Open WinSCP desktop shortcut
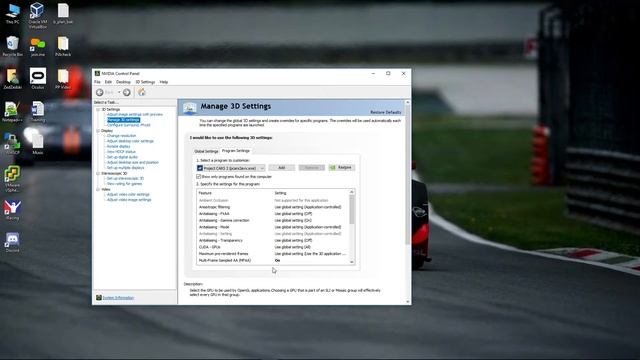 click(12, 144)
